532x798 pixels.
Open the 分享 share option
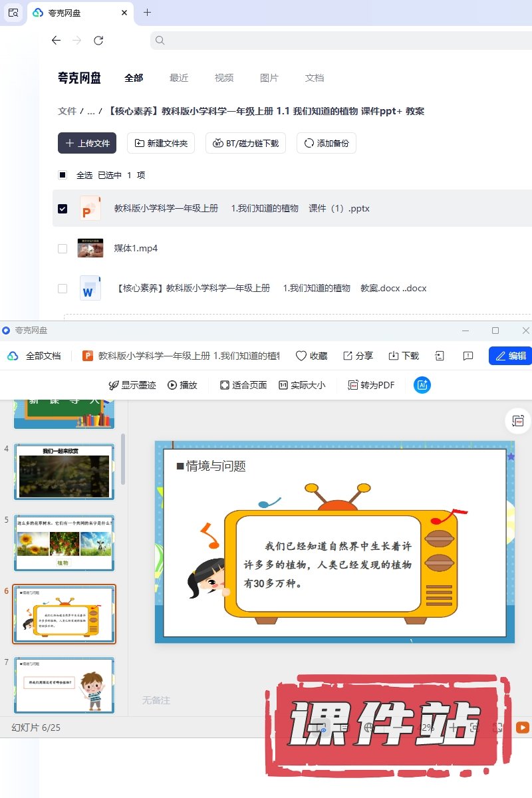pyautogui.click(x=358, y=356)
